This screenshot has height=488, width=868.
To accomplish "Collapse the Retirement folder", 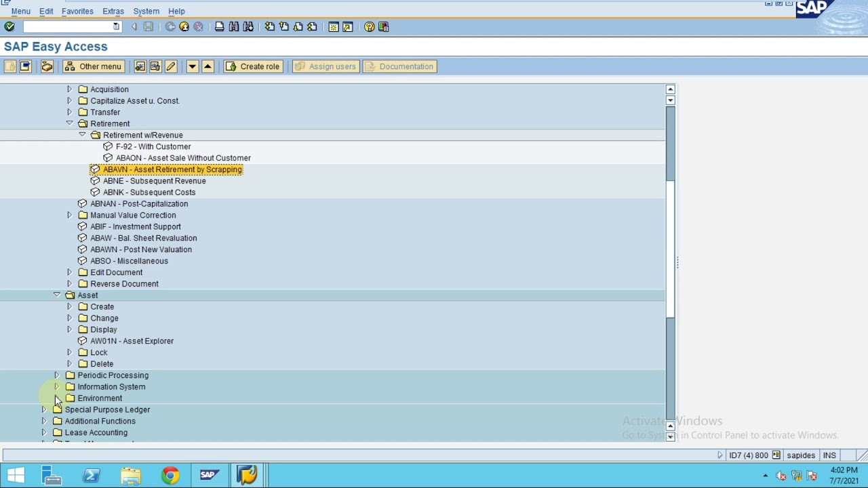I will pyautogui.click(x=69, y=123).
